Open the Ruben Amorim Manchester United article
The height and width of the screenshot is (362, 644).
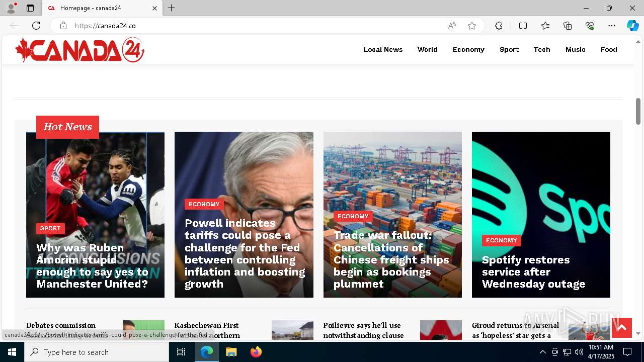point(93,265)
